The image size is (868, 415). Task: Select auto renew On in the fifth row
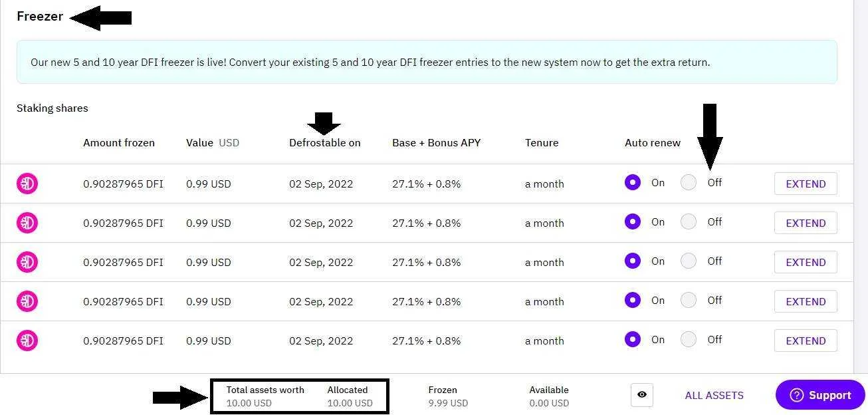633,339
